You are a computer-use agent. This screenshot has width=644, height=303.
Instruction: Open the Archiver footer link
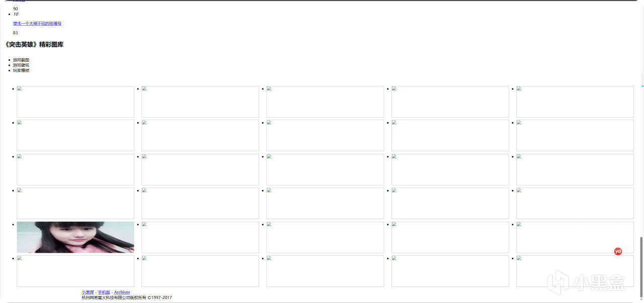(x=122, y=292)
